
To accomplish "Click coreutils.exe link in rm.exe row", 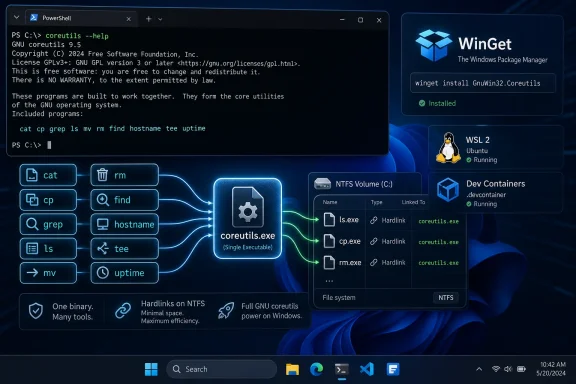I will click(439, 263).
